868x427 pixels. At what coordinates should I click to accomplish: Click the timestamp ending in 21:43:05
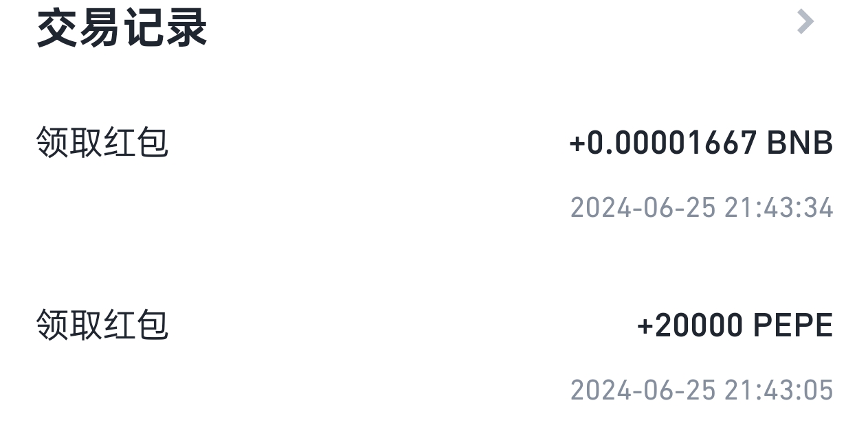tap(702, 390)
